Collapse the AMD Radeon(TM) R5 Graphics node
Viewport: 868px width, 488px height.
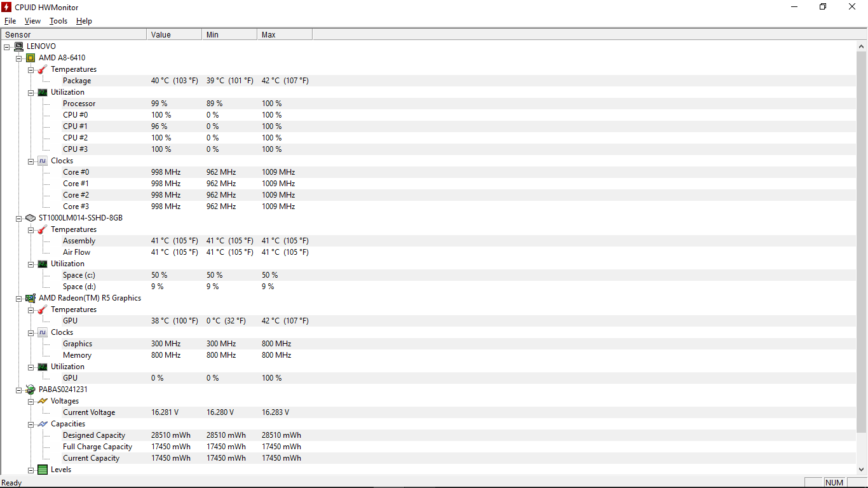tap(19, 298)
